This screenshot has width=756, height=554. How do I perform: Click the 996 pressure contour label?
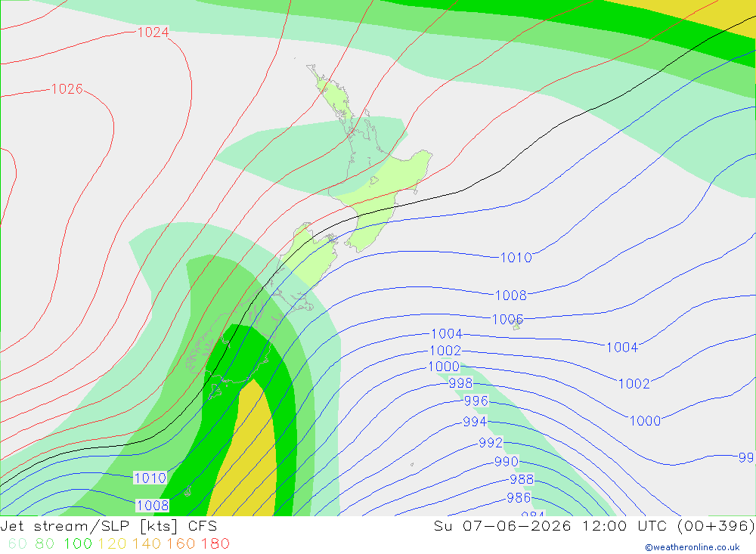coord(476,401)
